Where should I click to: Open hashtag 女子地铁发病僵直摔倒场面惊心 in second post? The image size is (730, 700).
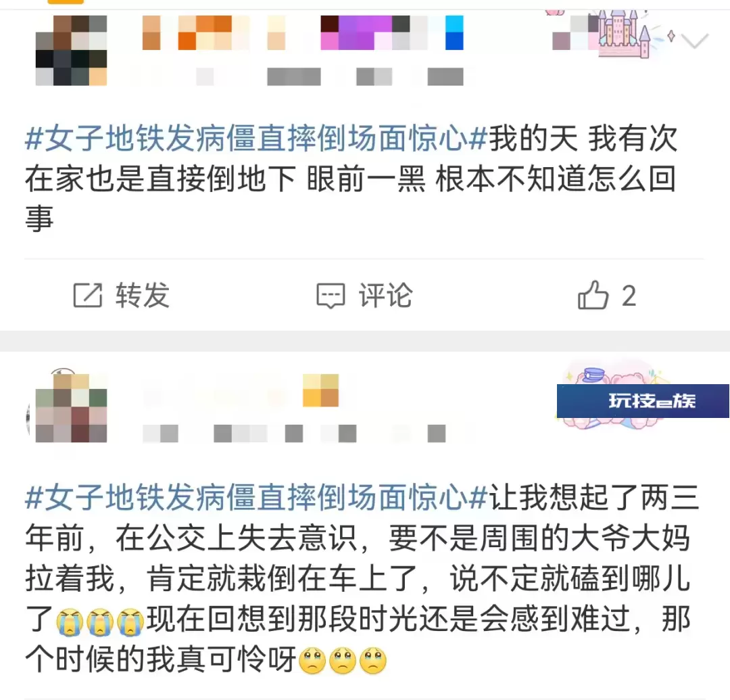(256, 497)
